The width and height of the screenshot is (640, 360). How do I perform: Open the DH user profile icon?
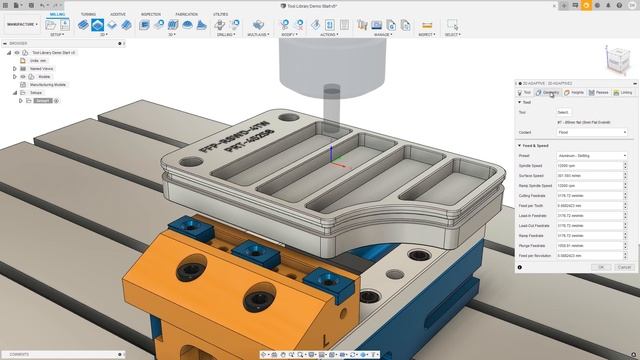click(633, 6)
